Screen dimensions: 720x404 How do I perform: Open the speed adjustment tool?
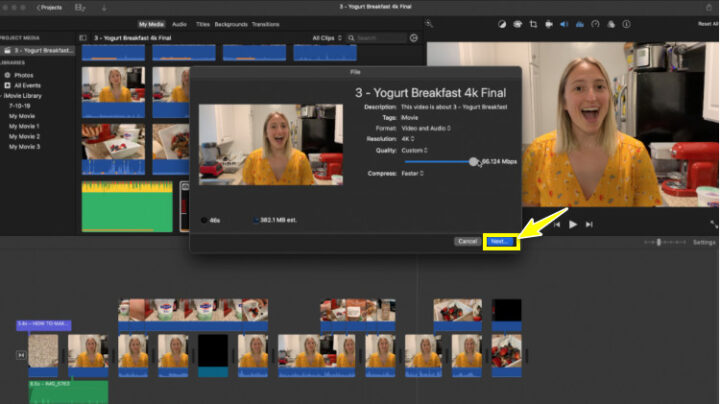click(x=596, y=24)
